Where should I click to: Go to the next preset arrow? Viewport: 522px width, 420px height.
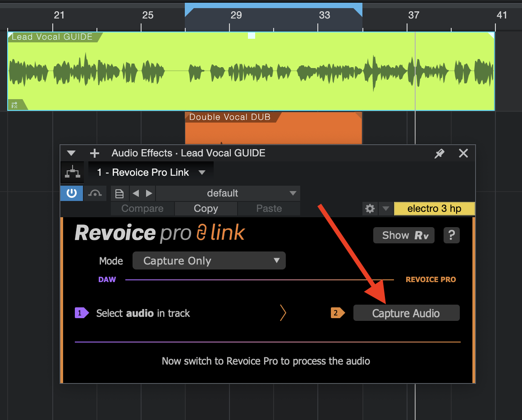point(149,194)
